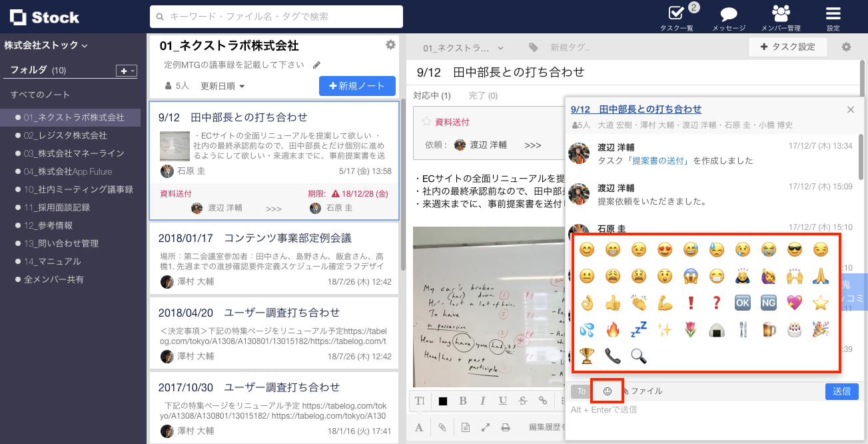Attach a file via ファイル button
This screenshot has height=444, width=868.
click(x=643, y=391)
